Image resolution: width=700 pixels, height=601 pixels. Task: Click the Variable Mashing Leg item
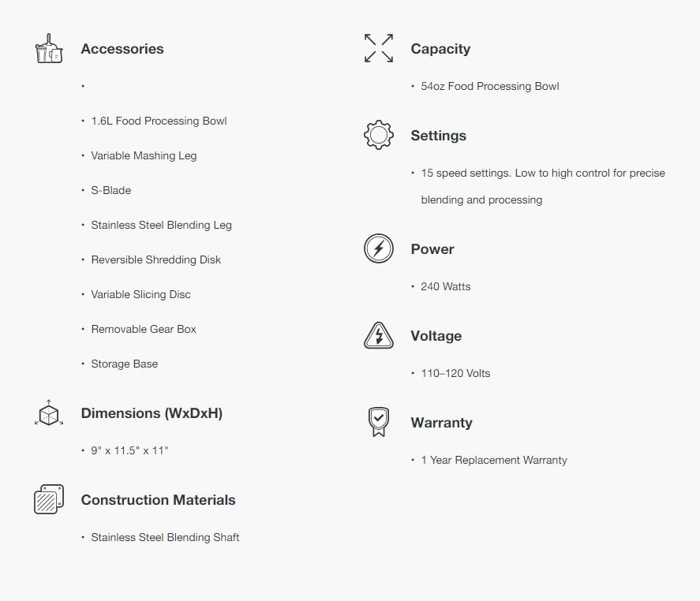click(144, 155)
